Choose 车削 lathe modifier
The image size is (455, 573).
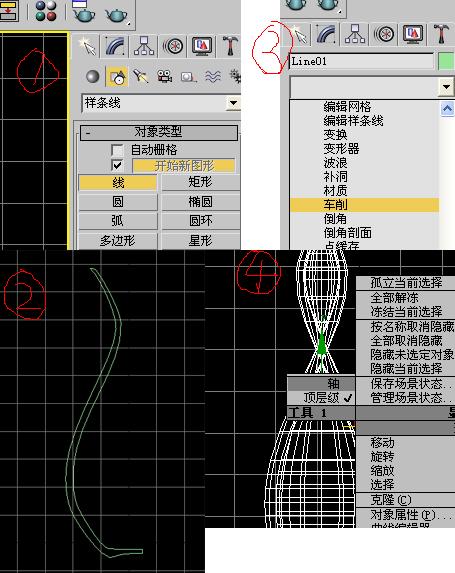click(x=364, y=205)
